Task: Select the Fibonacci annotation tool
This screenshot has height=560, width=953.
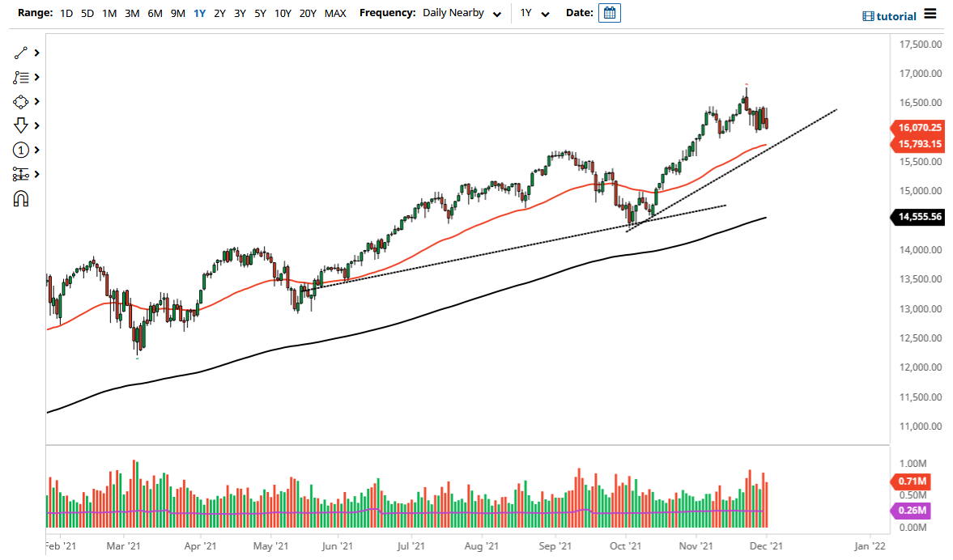Action: [22, 77]
